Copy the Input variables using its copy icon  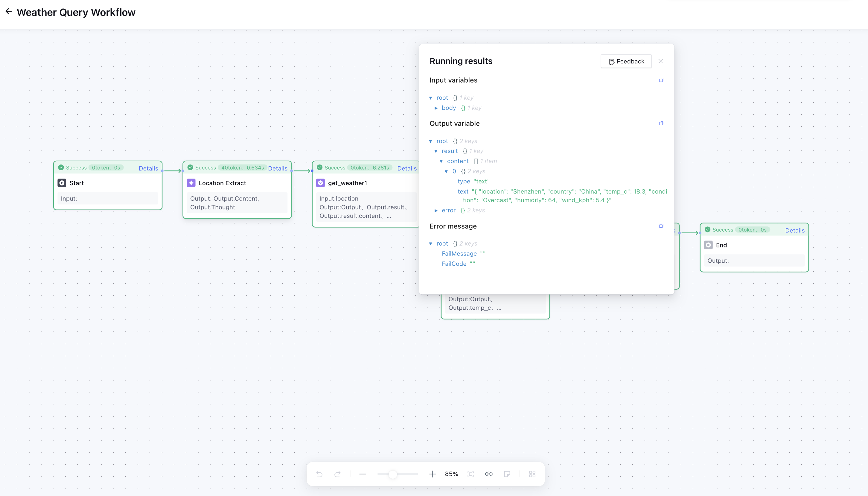(x=661, y=80)
